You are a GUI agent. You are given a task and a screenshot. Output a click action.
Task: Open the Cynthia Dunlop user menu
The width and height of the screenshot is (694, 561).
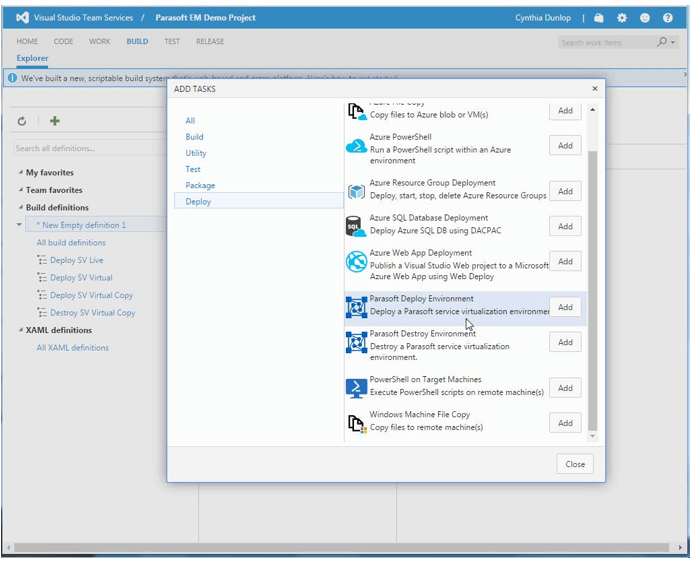pos(543,18)
